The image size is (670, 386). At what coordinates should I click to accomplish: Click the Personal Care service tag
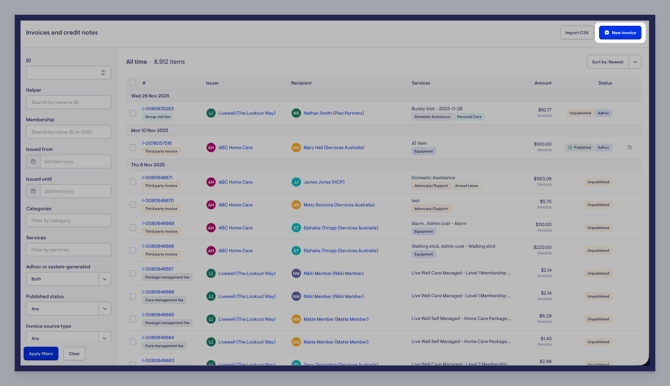coord(469,117)
